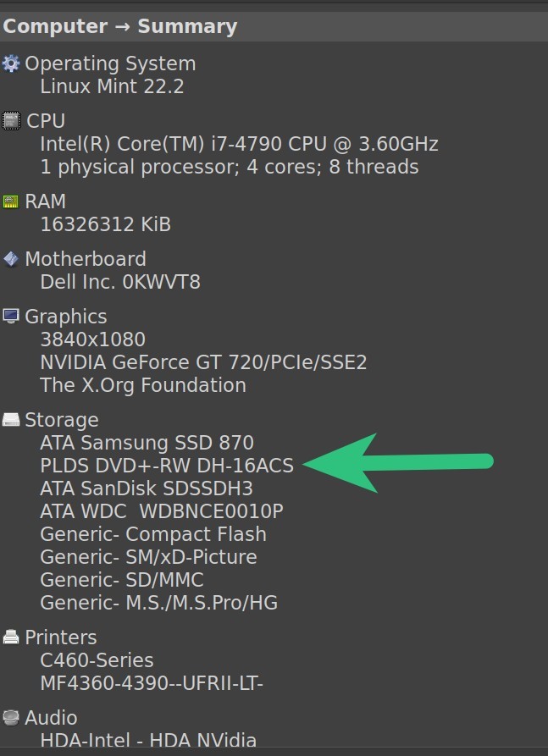
Task: Select the Linux Mint 22.2 entry
Action: click(112, 87)
